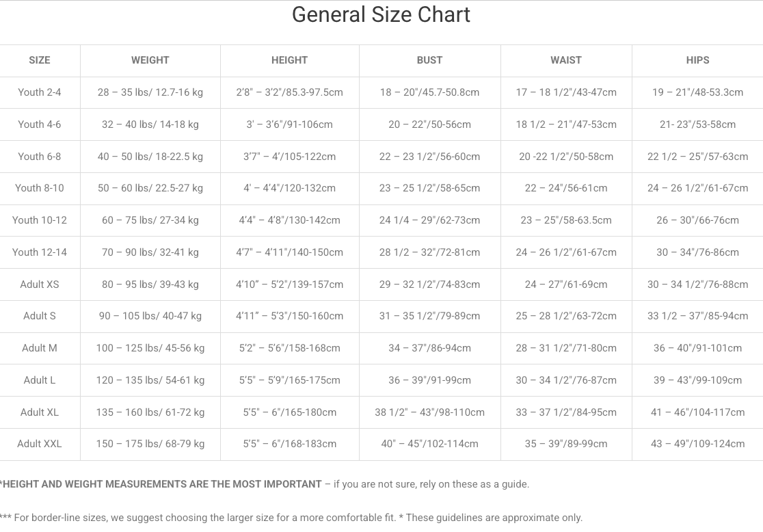The height and width of the screenshot is (532, 763).
Task: Click the Adult XXL size cell
Action: [x=40, y=444]
